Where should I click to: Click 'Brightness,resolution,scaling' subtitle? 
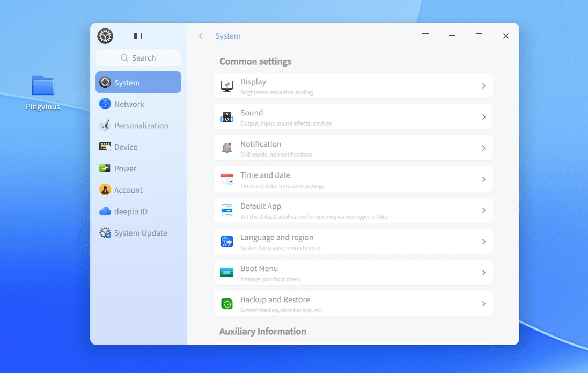point(277,92)
